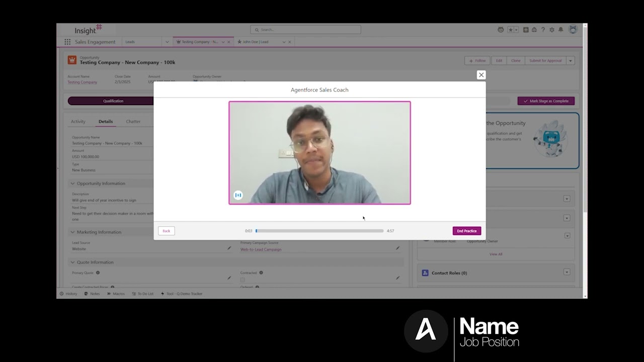The width and height of the screenshot is (644, 362).
Task: Open the Leads navigation dropdown chevron
Action: pos(167,42)
